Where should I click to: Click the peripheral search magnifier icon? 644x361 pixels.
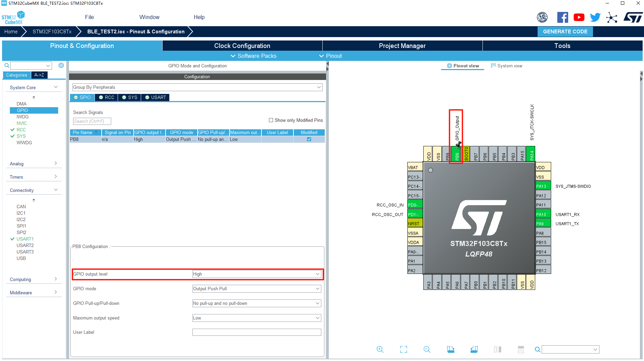point(6,65)
